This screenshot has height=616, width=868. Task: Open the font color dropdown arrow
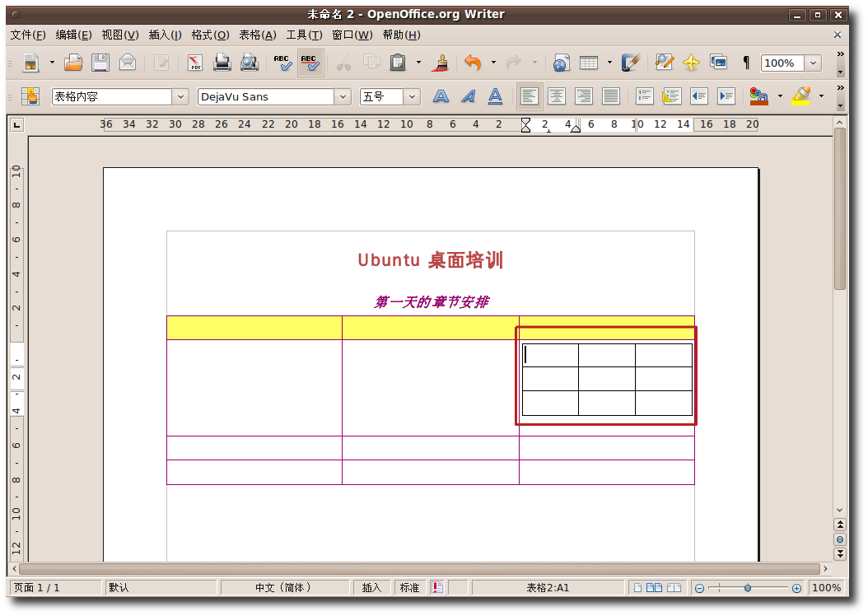tap(780, 96)
